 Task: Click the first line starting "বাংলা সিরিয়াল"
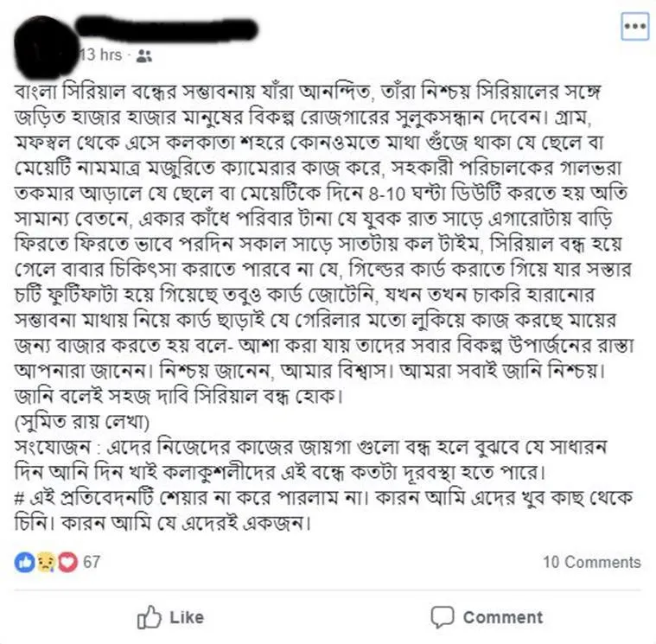308,92
